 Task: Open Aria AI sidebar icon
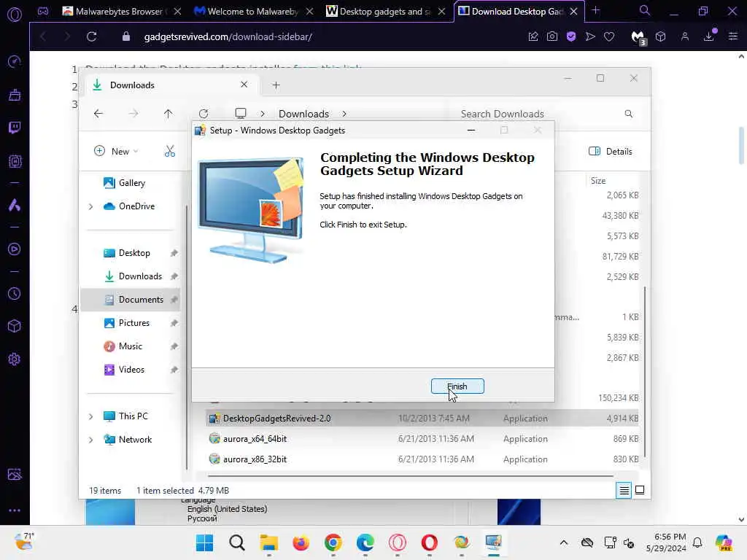(15, 205)
